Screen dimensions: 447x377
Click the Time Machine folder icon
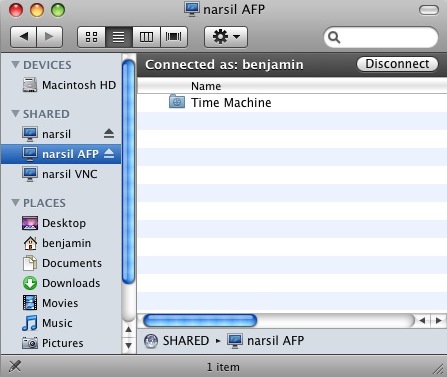[177, 102]
